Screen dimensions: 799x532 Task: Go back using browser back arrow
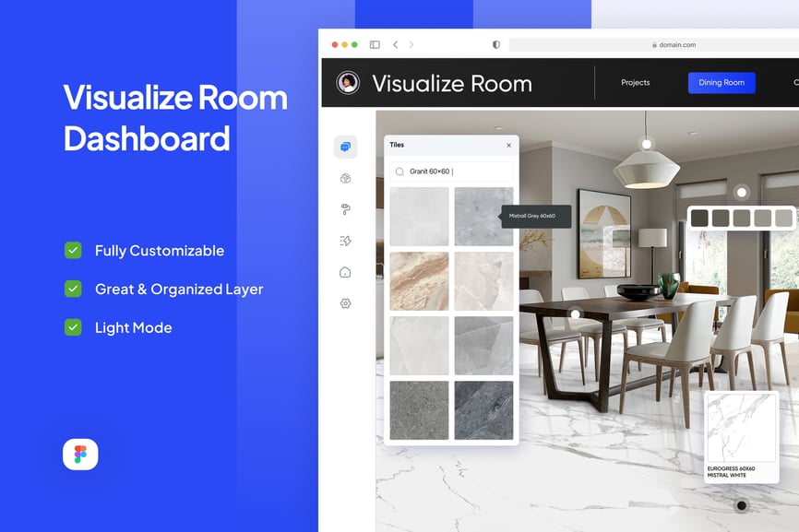395,44
